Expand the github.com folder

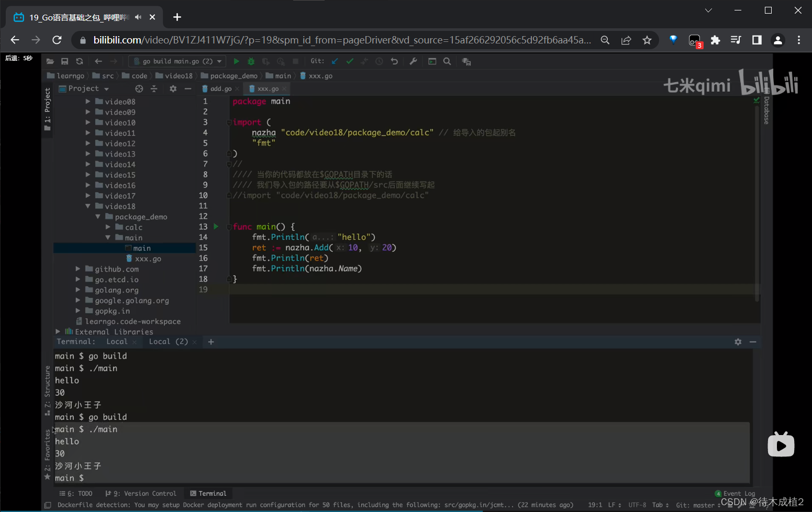pyautogui.click(x=78, y=269)
